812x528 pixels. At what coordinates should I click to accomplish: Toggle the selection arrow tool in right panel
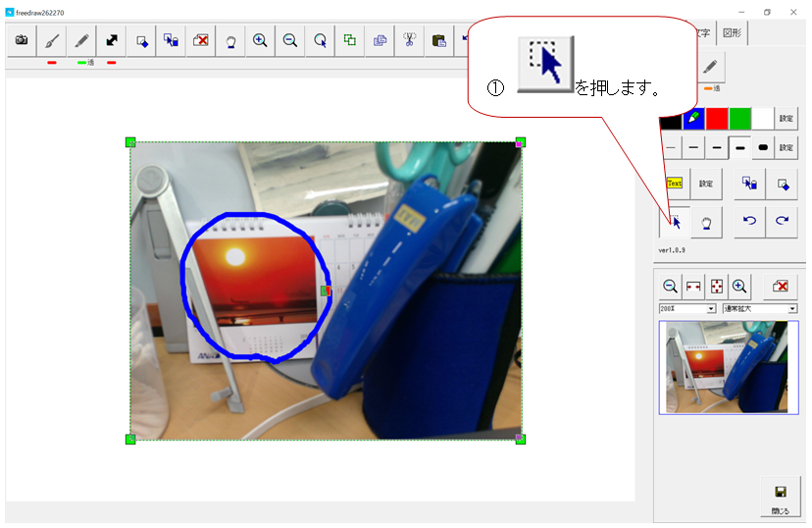pyautogui.click(x=675, y=221)
